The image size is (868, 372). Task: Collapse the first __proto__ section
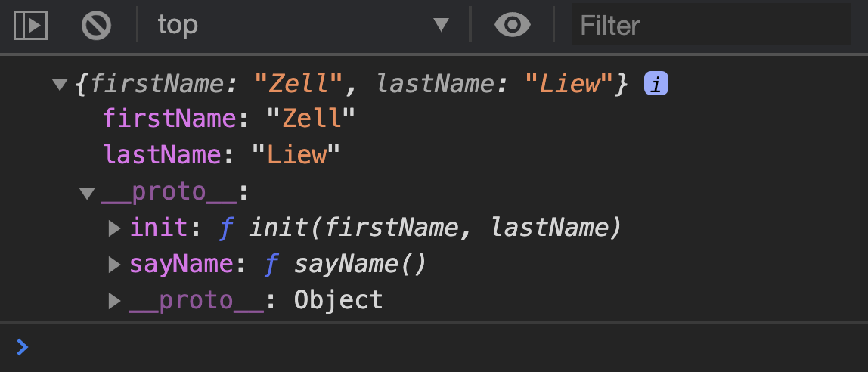click(x=88, y=194)
